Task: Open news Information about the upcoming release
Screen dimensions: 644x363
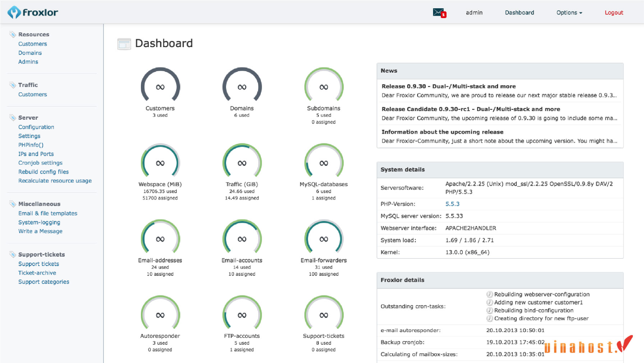Action: pos(442,132)
